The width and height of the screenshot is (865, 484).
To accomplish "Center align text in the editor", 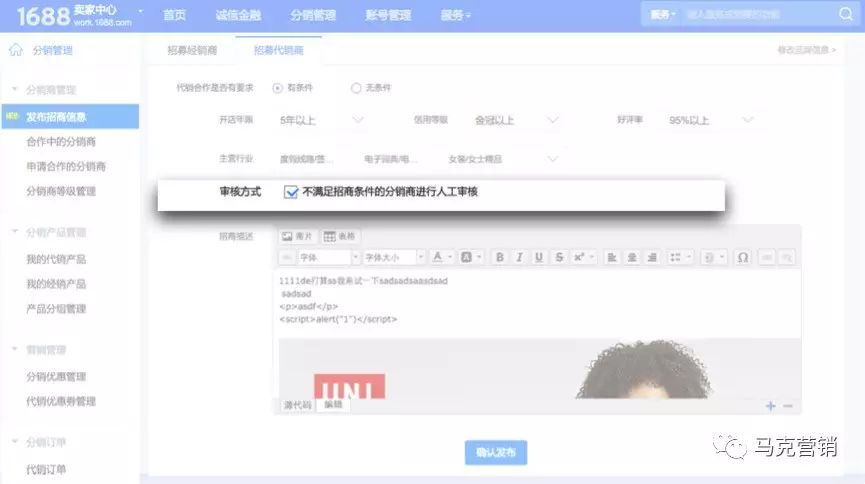I will point(632,257).
